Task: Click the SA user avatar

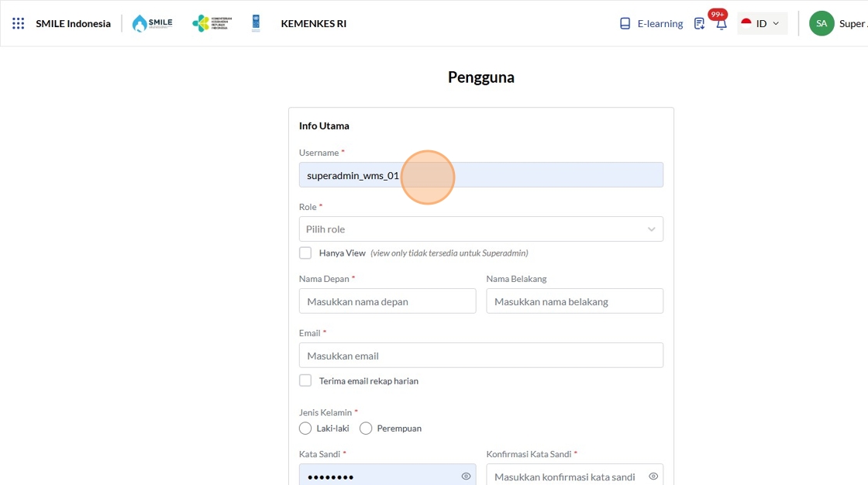Action: point(821,23)
